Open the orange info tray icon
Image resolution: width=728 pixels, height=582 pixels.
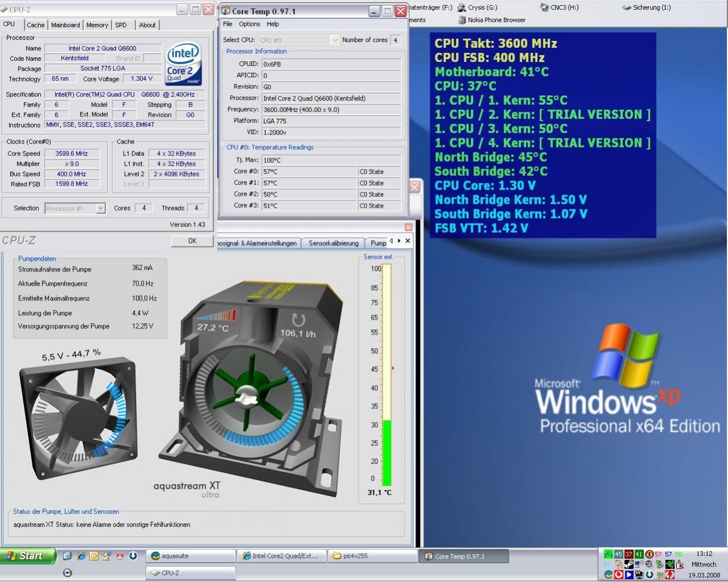(x=649, y=554)
